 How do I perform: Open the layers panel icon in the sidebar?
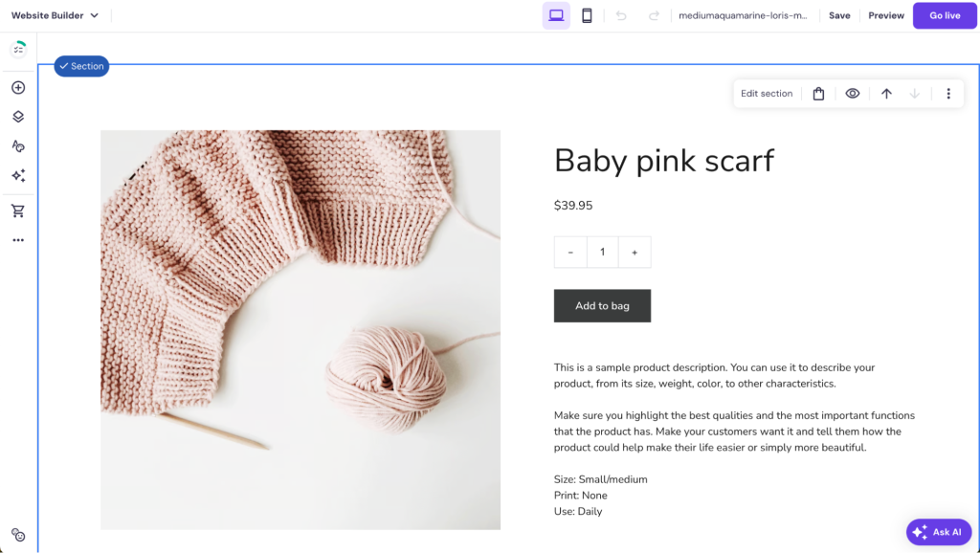pyautogui.click(x=17, y=117)
